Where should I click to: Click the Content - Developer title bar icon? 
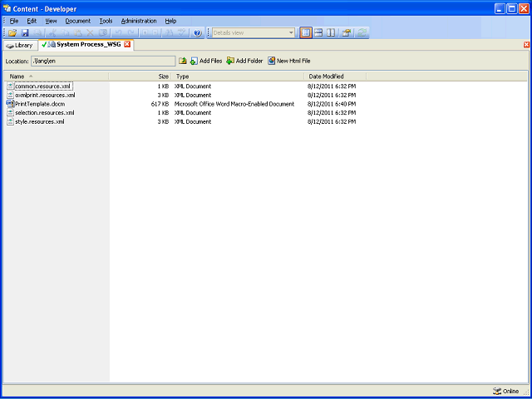(x=7, y=8)
